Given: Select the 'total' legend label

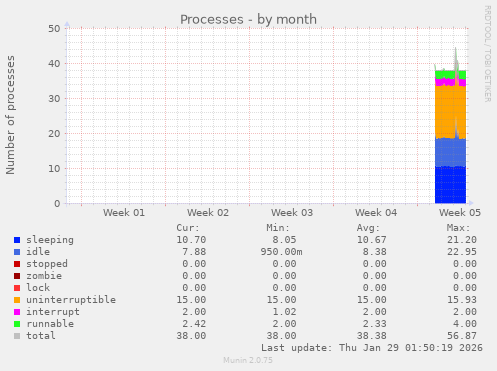Looking at the screenshot, I should point(41,335).
